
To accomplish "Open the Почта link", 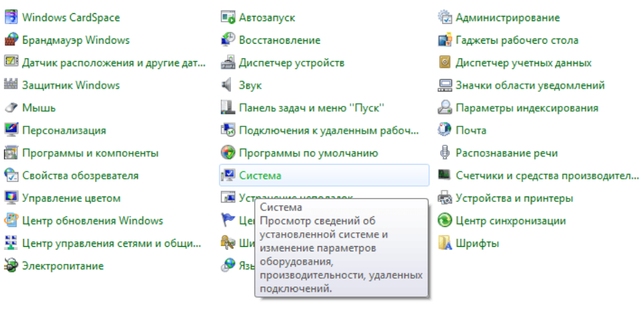I will (471, 130).
